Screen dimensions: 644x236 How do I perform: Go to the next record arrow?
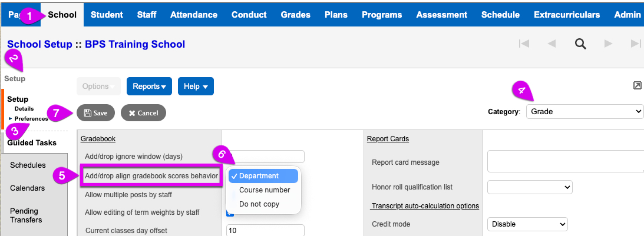(609, 44)
